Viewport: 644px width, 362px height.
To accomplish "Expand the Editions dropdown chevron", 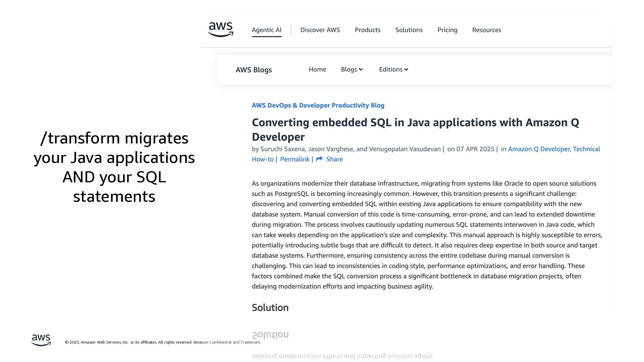I will click(406, 70).
